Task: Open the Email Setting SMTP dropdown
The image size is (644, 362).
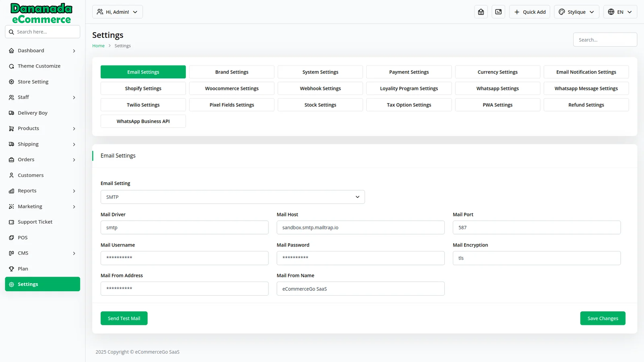Action: (233, 197)
